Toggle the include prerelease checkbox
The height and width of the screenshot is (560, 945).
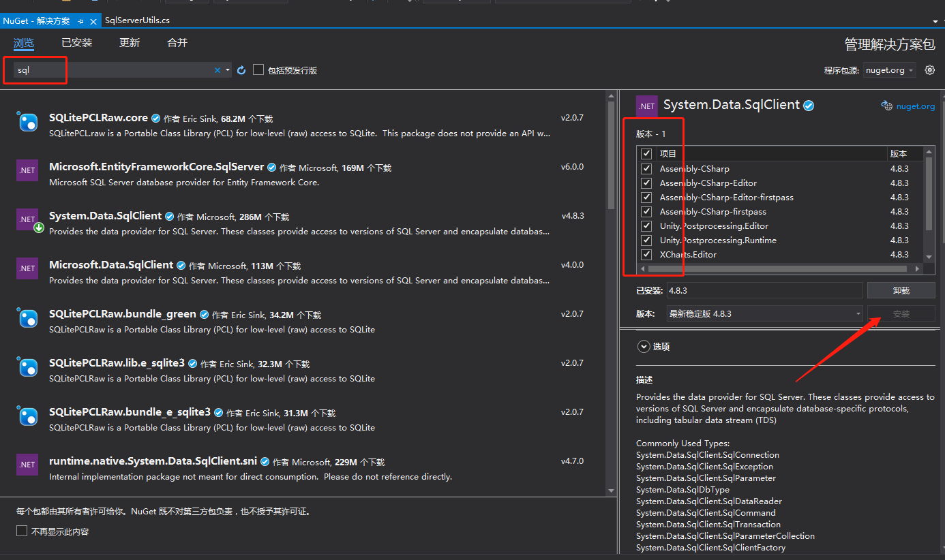click(258, 69)
